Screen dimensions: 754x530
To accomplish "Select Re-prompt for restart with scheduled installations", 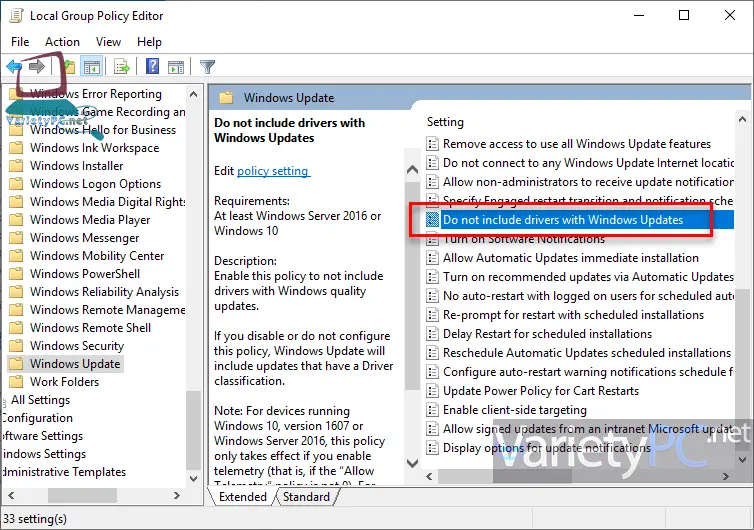I will [573, 315].
